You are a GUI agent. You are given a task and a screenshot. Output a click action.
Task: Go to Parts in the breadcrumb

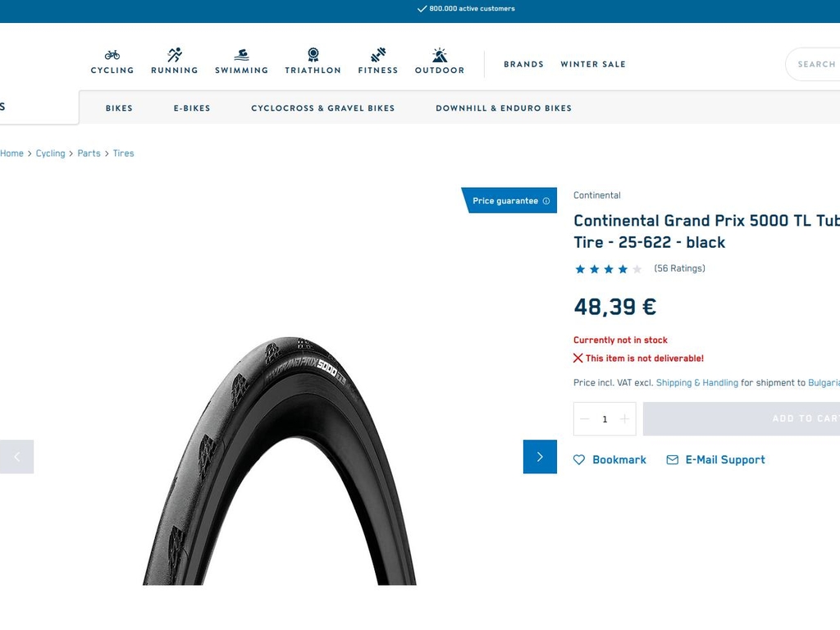89,153
